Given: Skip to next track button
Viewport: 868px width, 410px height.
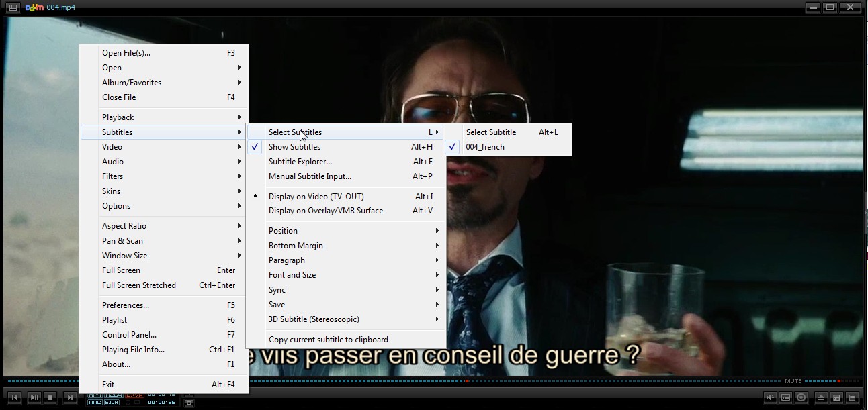Looking at the screenshot, I should (x=69, y=398).
